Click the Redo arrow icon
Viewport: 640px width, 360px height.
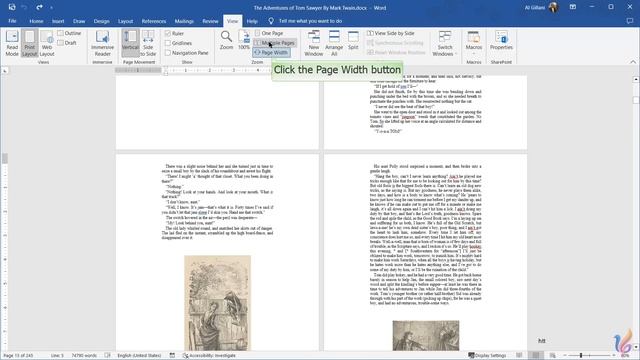point(39,7)
